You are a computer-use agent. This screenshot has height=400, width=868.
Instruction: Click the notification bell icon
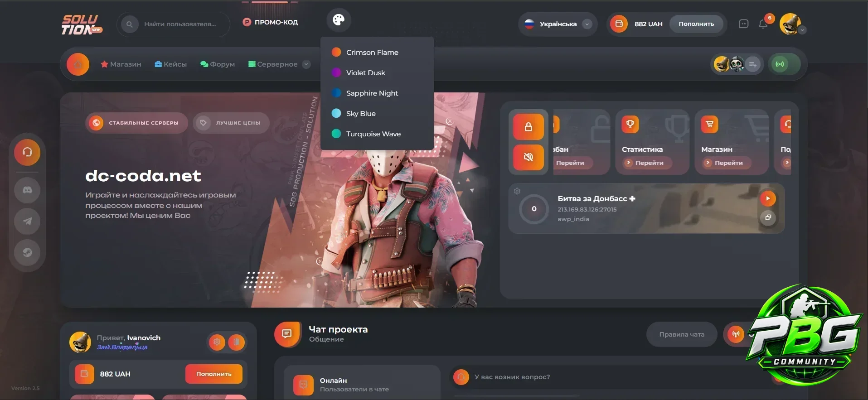tap(763, 24)
